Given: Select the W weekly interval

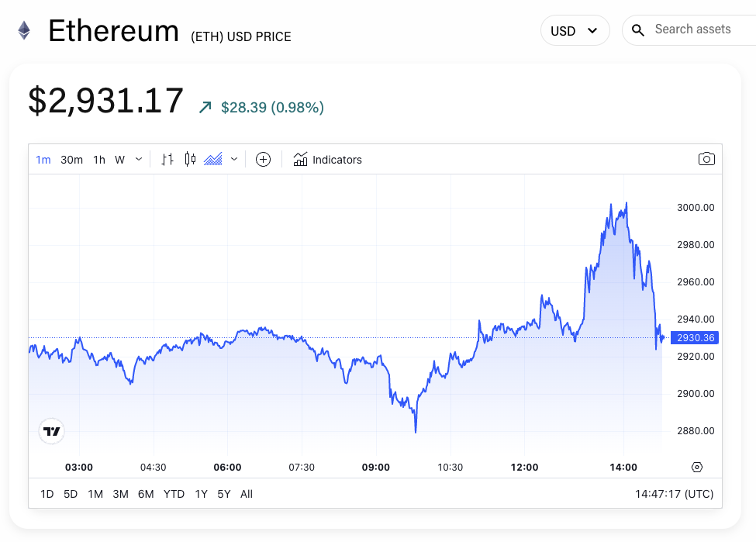Looking at the screenshot, I should click(x=119, y=159).
